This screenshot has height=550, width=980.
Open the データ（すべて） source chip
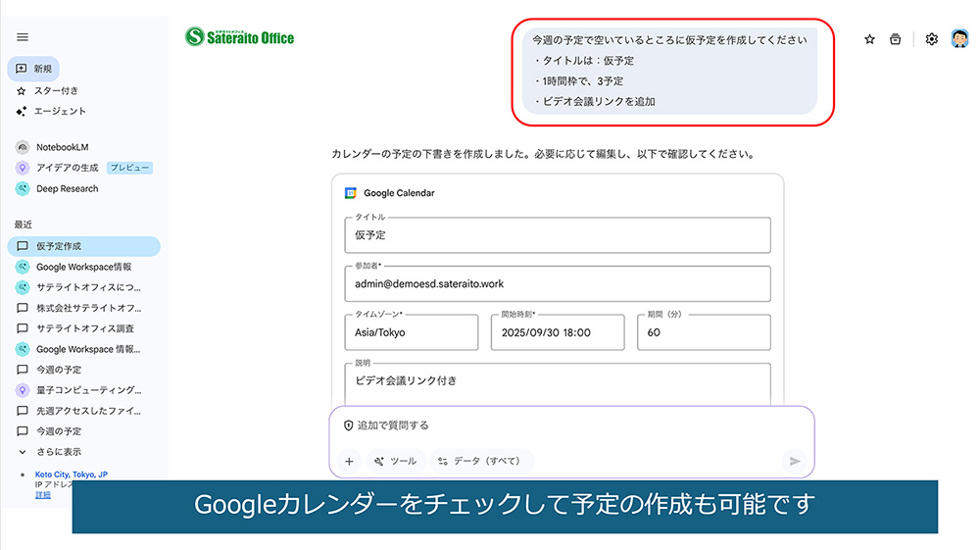(480, 461)
